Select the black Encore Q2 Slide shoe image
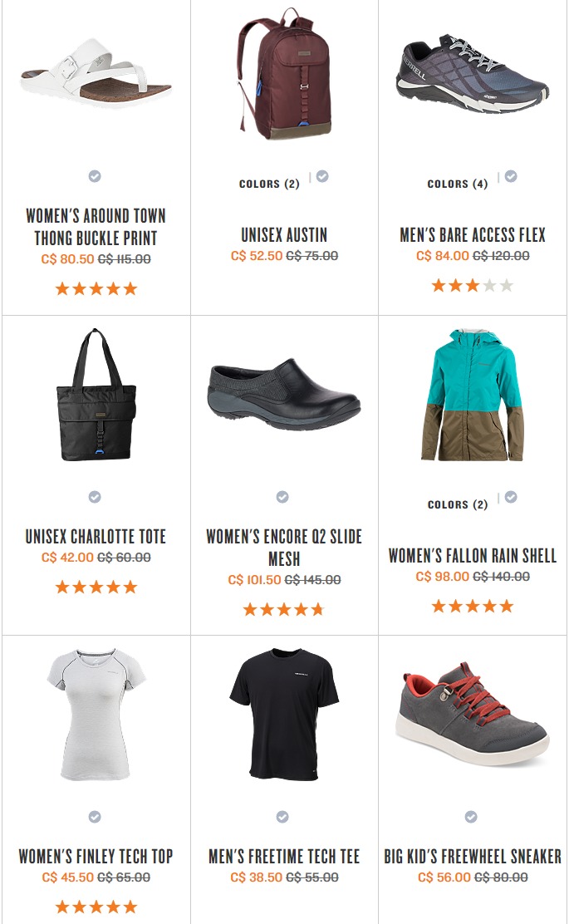Image resolution: width=569 pixels, height=924 pixels. click(x=284, y=391)
